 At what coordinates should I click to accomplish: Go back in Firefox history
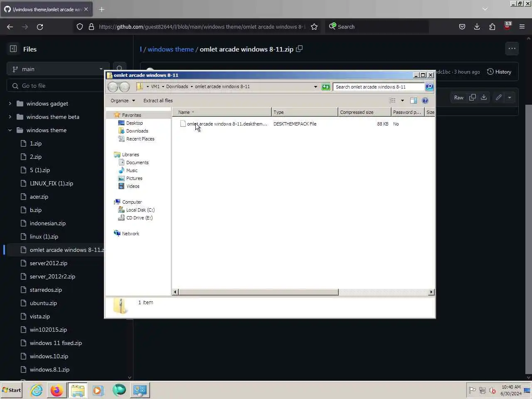click(10, 27)
